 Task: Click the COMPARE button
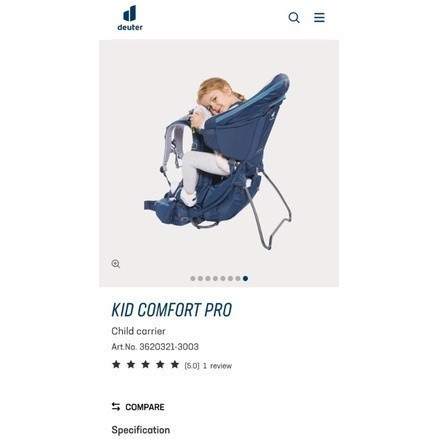point(138,407)
